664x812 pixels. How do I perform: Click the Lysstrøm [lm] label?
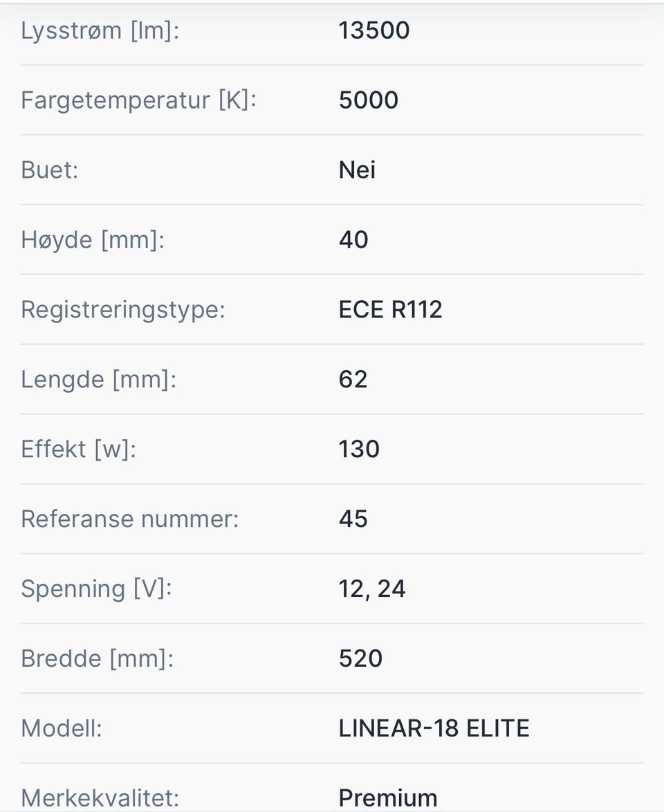pos(100,30)
